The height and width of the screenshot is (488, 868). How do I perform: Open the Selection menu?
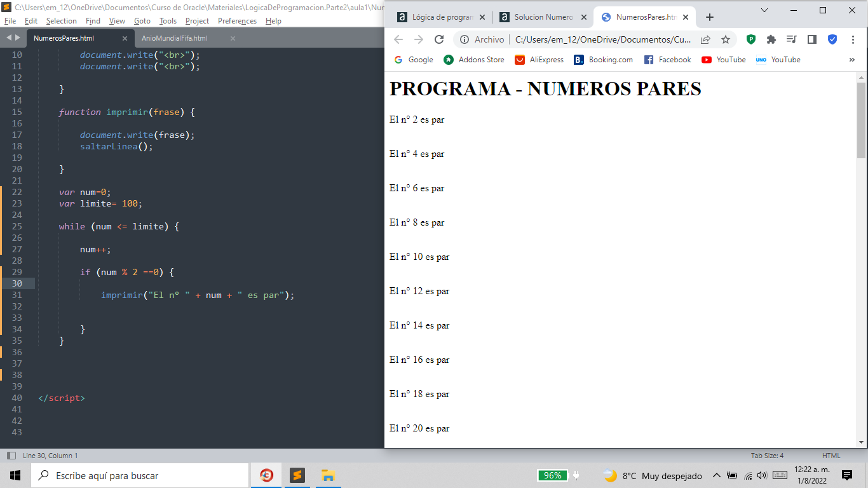coord(62,21)
